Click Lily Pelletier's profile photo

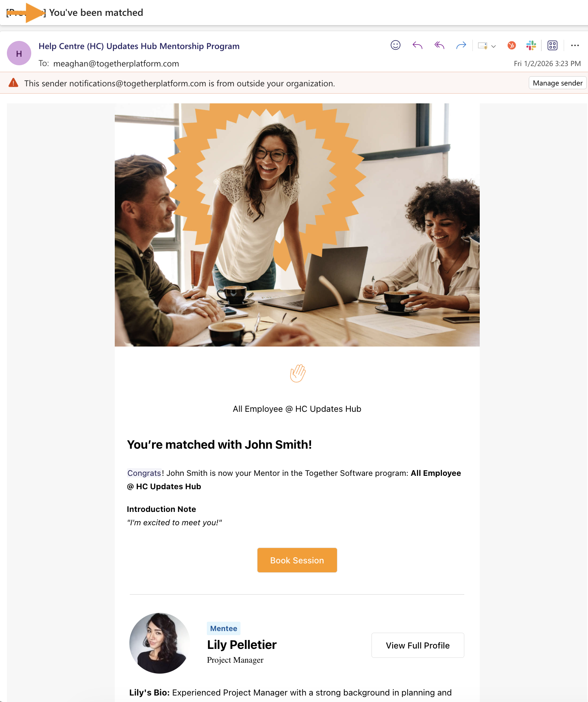[160, 643]
